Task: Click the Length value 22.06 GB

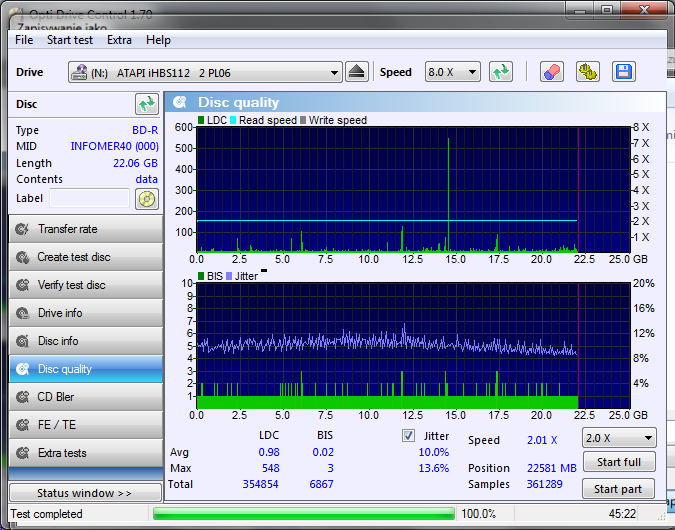Action: [x=135, y=163]
